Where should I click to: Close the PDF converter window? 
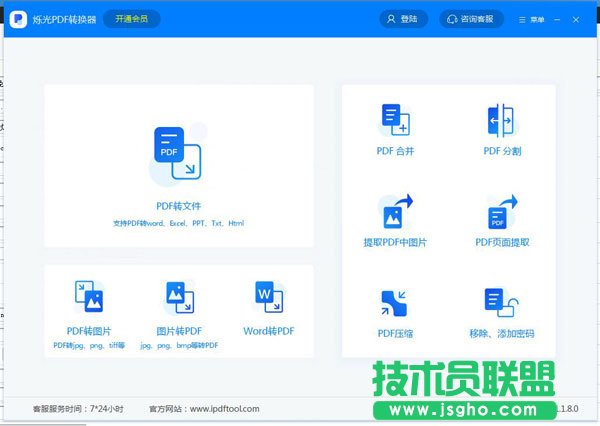point(576,20)
